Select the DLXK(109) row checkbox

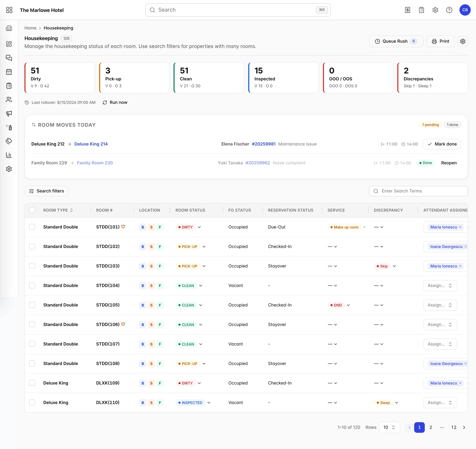32,383
